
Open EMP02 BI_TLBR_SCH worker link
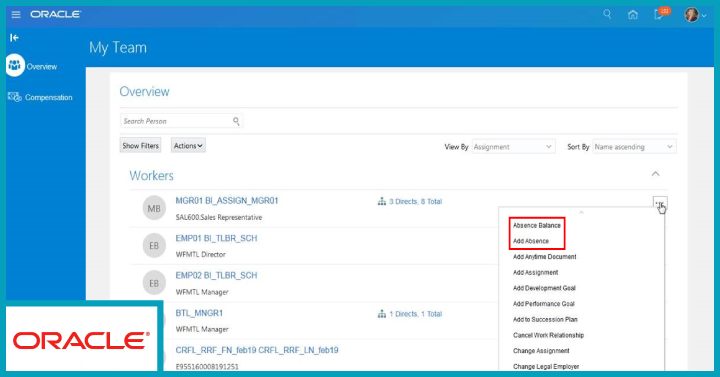(x=216, y=276)
